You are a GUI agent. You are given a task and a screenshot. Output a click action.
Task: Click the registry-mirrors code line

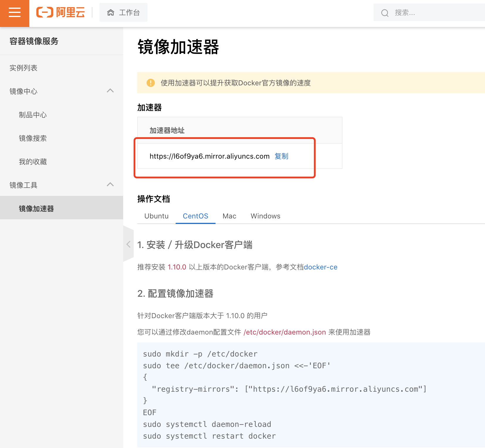click(289, 389)
